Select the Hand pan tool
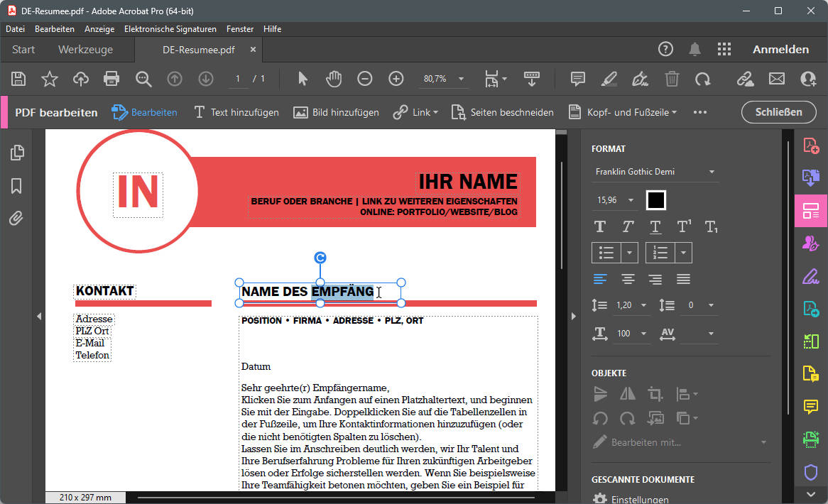 (x=334, y=79)
